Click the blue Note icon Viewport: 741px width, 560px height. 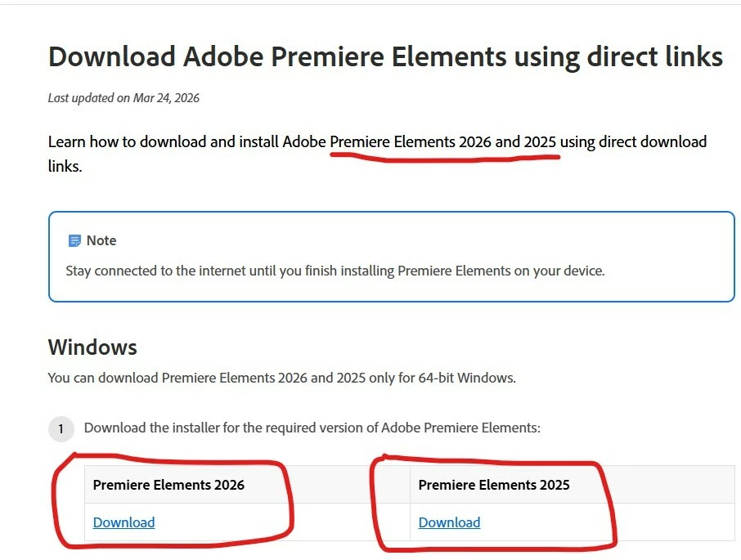click(x=74, y=241)
